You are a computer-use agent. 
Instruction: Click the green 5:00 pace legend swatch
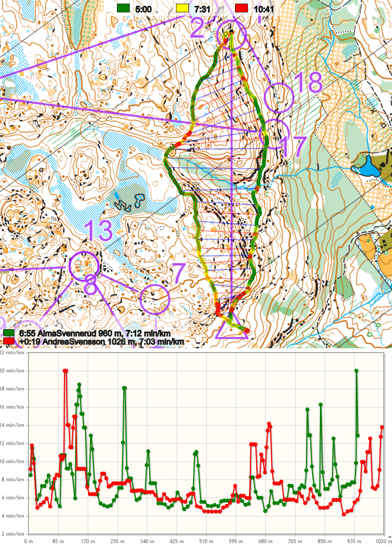(124, 8)
